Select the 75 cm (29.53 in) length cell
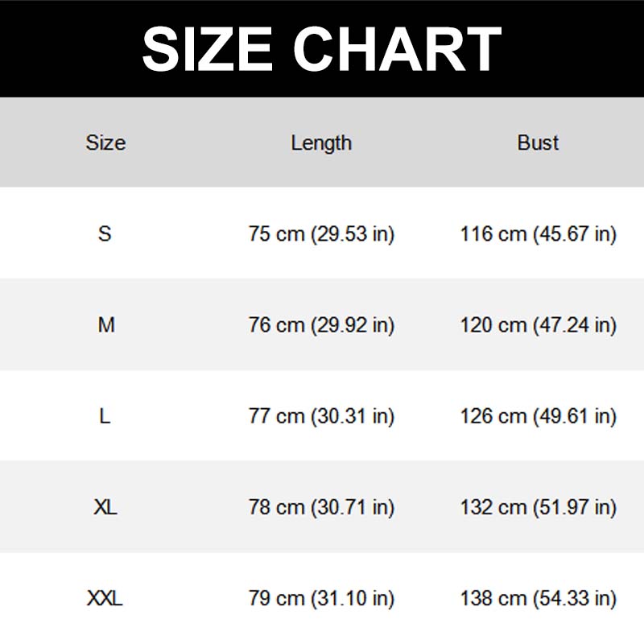Viewport: 644px width, 644px height. (x=321, y=234)
